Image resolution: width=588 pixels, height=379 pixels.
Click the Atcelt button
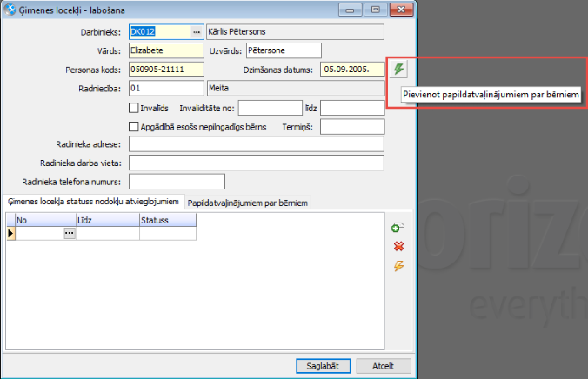click(x=384, y=366)
